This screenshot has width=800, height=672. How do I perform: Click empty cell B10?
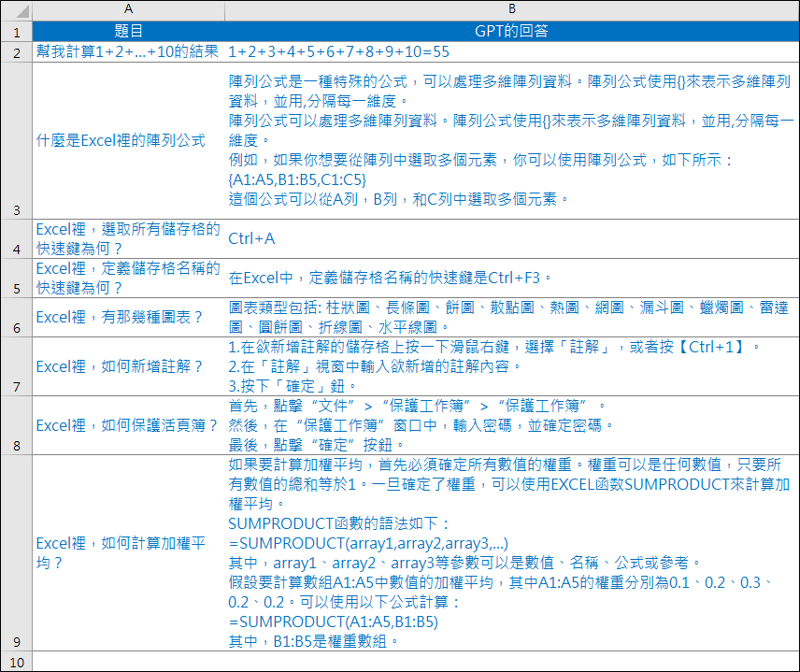coord(512,662)
